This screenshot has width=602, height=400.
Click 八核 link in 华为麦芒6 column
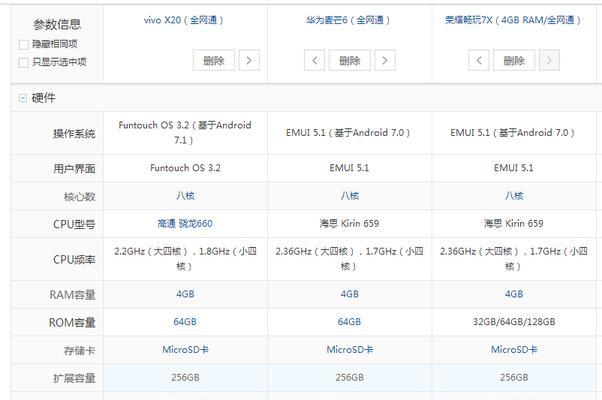click(349, 196)
